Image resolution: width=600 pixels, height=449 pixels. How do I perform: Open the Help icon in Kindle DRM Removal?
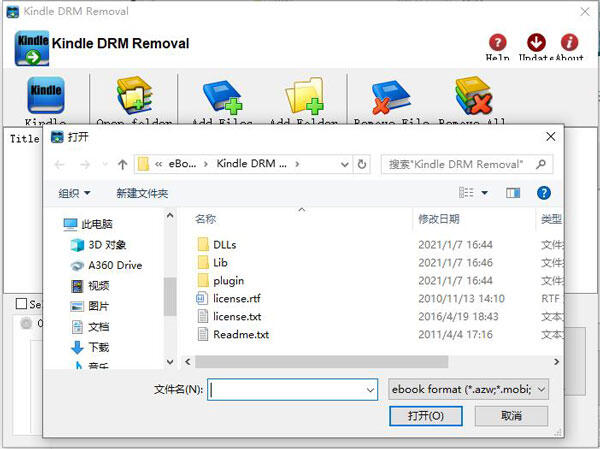tap(497, 42)
